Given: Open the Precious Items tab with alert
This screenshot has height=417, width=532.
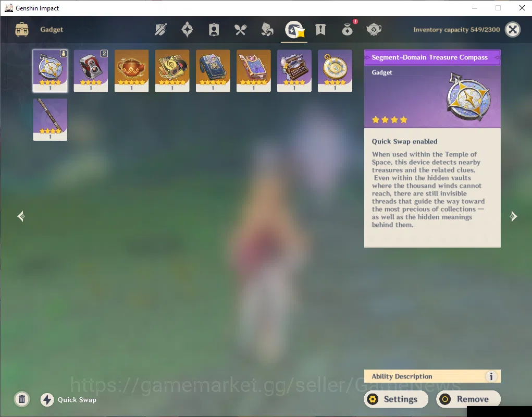Looking at the screenshot, I should pos(348,29).
